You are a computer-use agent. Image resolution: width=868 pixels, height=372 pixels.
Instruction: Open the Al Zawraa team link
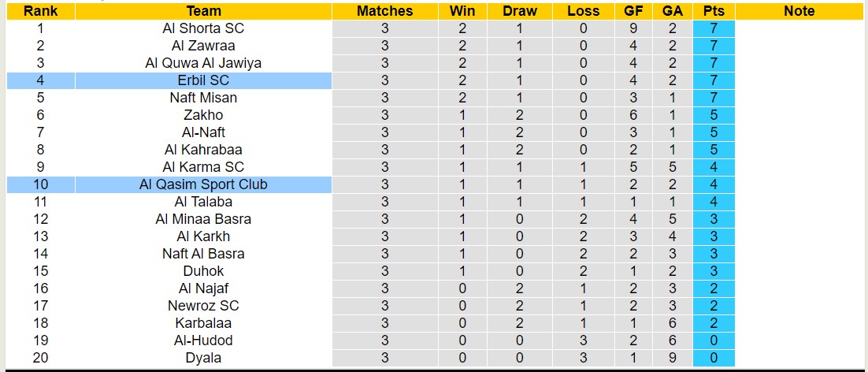203,46
